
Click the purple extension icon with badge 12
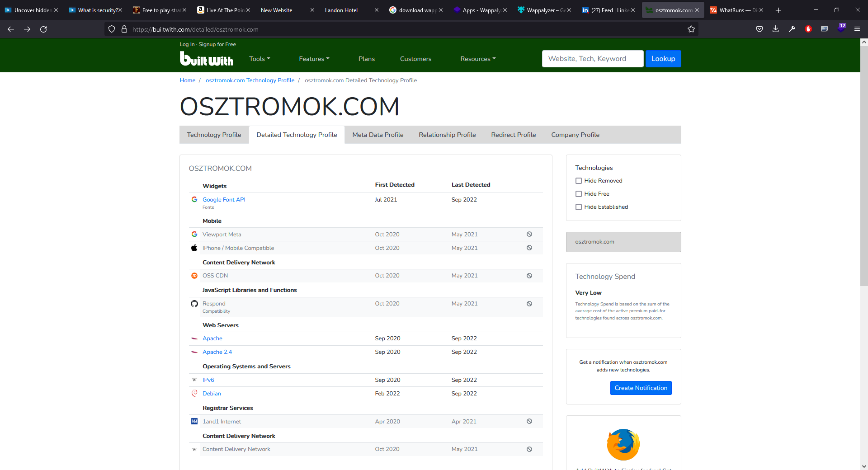[841, 28]
